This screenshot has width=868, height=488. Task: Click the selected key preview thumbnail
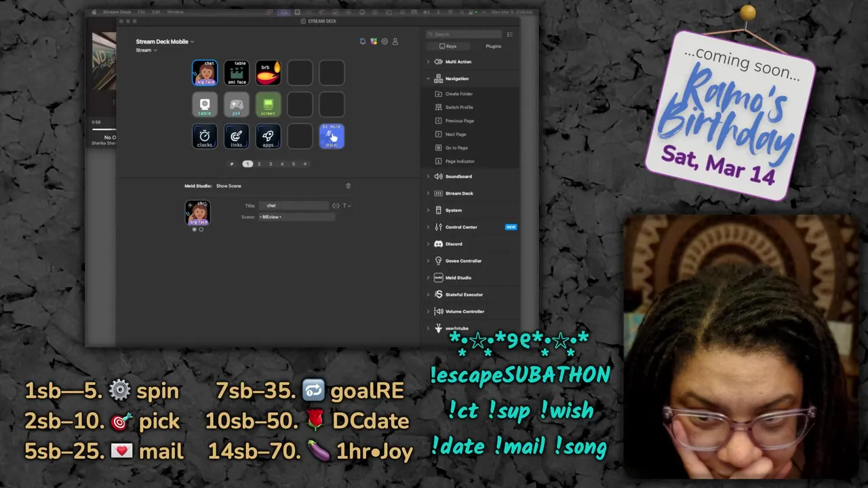pyautogui.click(x=198, y=213)
